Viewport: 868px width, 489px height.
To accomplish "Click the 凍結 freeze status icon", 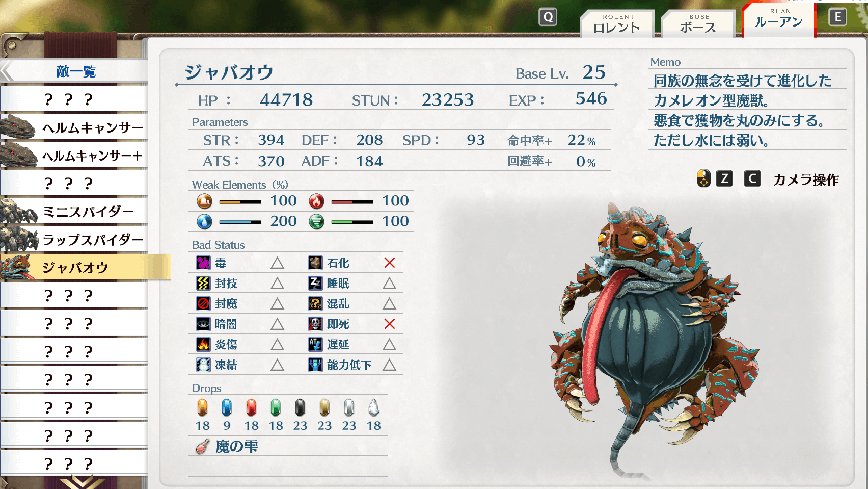I will click(203, 365).
